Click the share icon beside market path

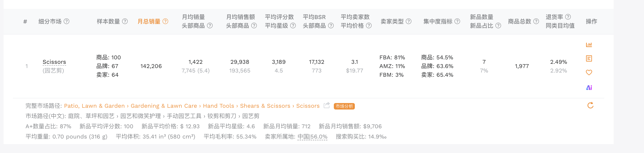326,105
